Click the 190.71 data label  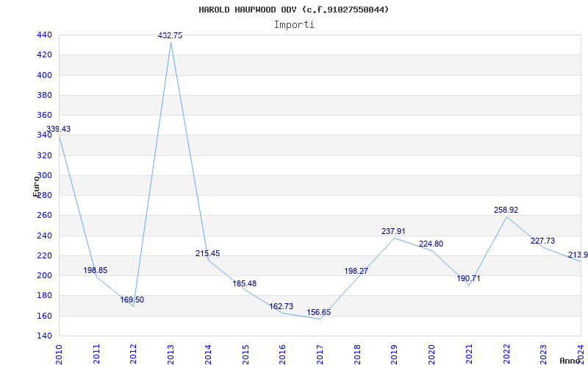tap(468, 279)
